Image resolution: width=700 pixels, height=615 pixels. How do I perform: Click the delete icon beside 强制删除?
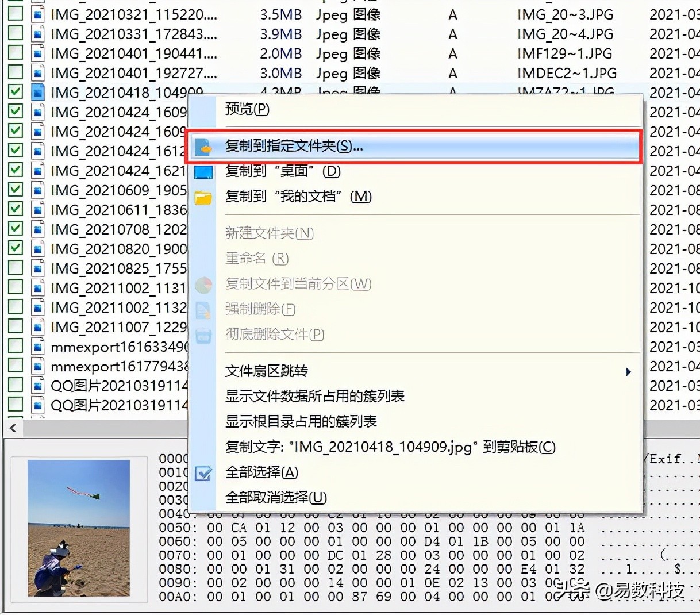204,309
